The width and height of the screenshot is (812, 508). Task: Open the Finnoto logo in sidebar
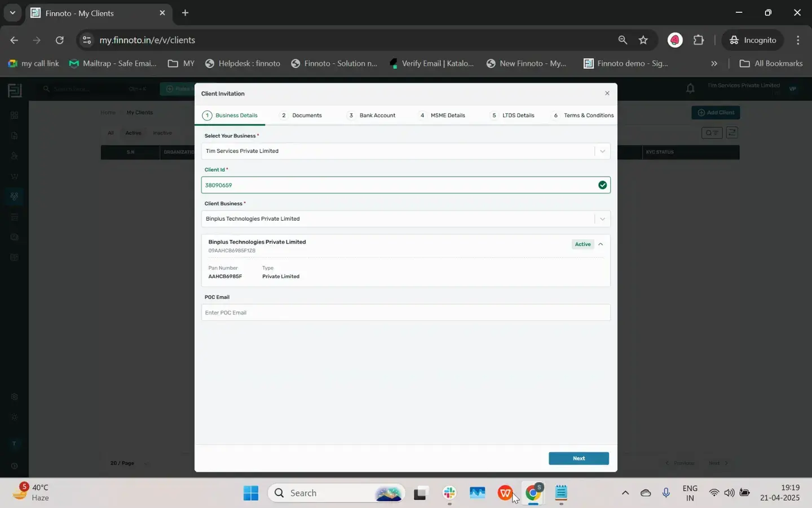(x=15, y=90)
